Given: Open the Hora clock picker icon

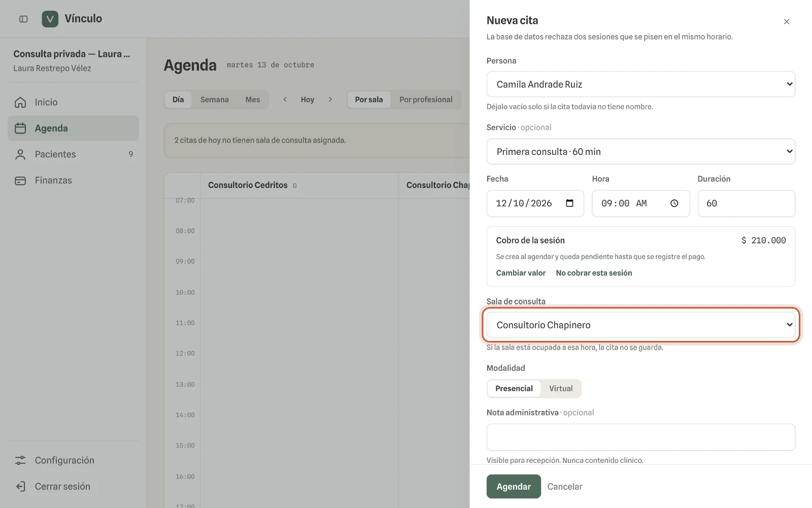Looking at the screenshot, I should tap(674, 203).
